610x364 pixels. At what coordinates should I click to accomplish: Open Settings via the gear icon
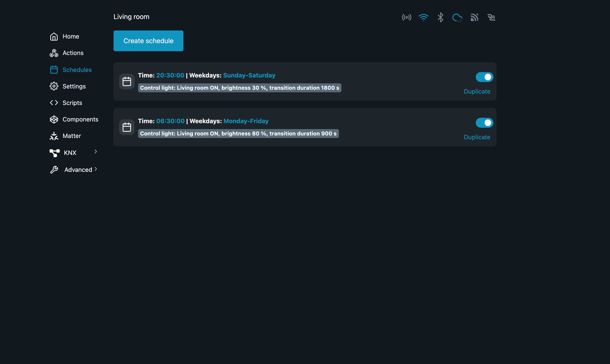coord(54,86)
